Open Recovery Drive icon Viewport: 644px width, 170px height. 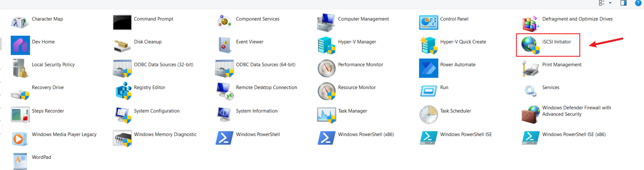point(20,94)
